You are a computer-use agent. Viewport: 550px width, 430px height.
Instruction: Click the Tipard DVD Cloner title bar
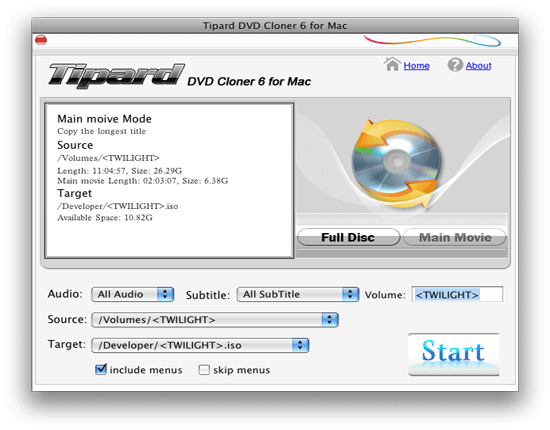[275, 26]
